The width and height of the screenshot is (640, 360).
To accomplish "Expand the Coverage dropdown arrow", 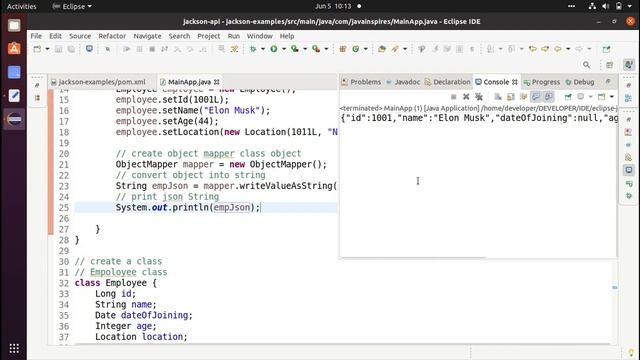I will [x=305, y=49].
